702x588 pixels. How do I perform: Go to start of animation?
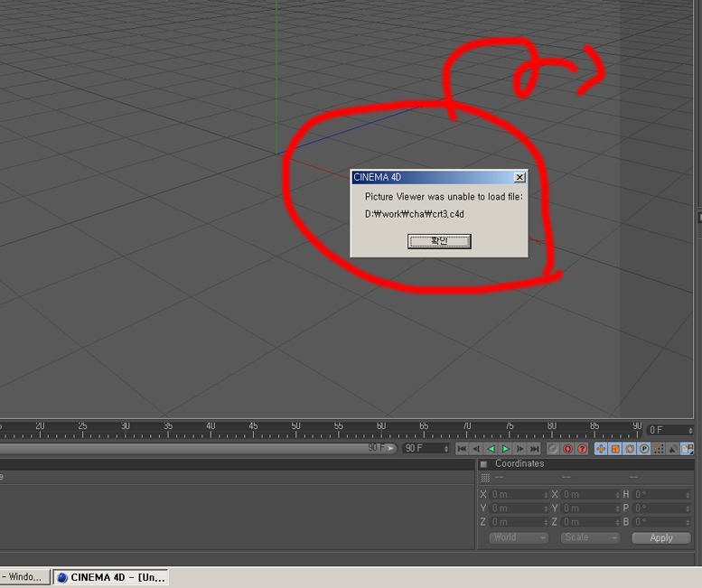[462, 448]
